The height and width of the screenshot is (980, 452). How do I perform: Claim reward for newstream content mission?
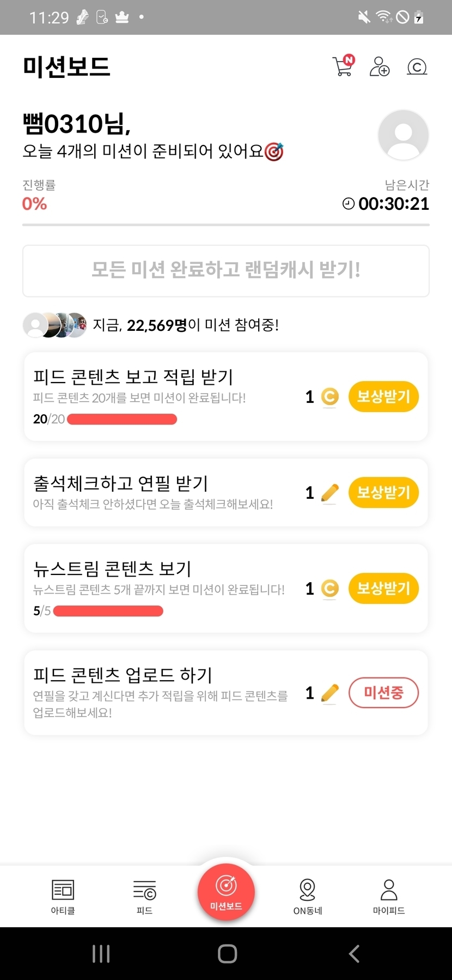(x=383, y=588)
